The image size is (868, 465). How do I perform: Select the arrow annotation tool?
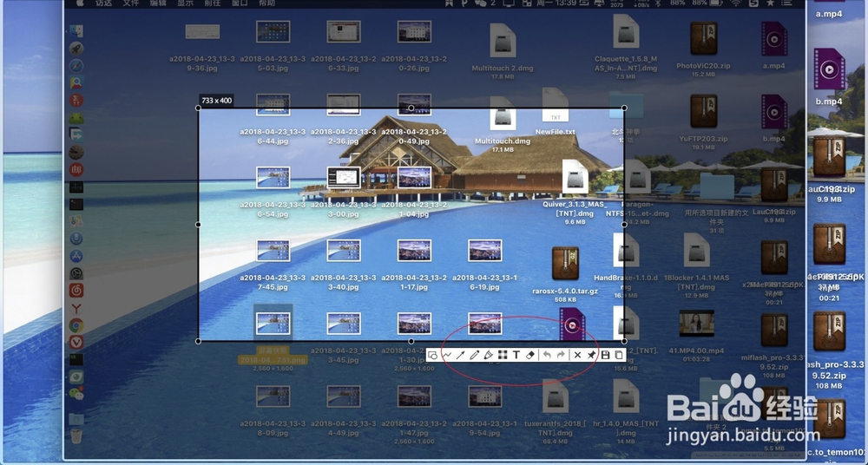coord(461,356)
